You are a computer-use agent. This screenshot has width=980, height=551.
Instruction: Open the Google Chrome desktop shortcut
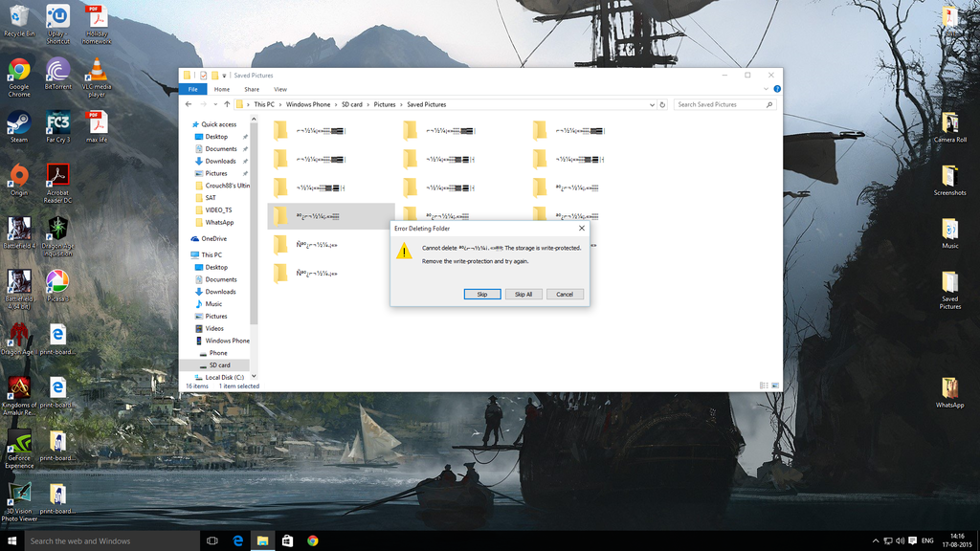pyautogui.click(x=19, y=77)
